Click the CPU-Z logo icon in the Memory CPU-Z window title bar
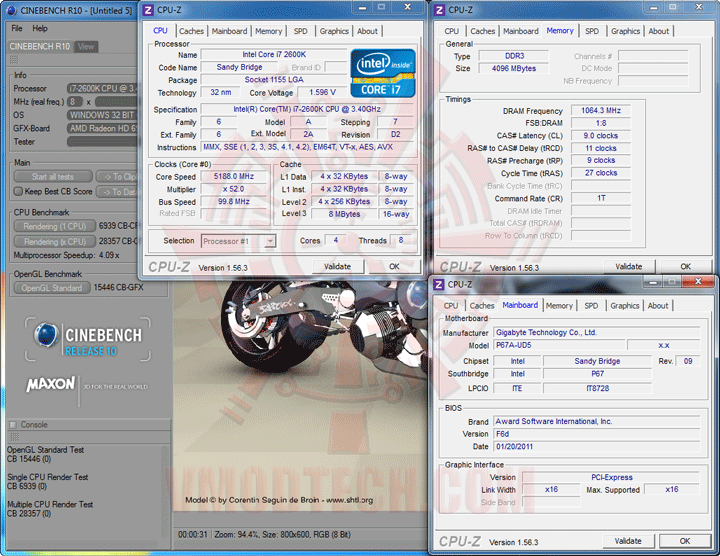 [439, 10]
